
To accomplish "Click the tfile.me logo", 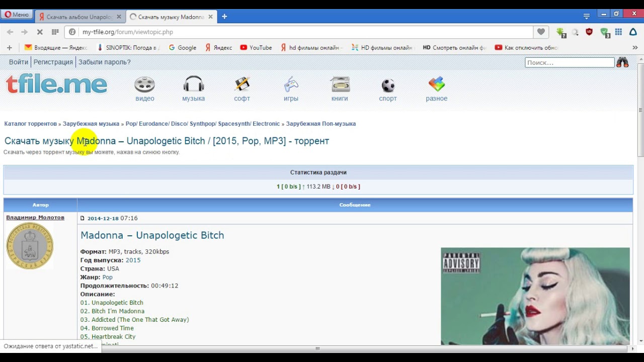I will coord(56,84).
